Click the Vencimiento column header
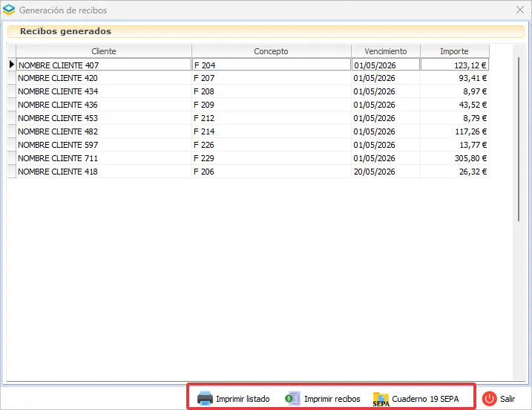 (386, 51)
